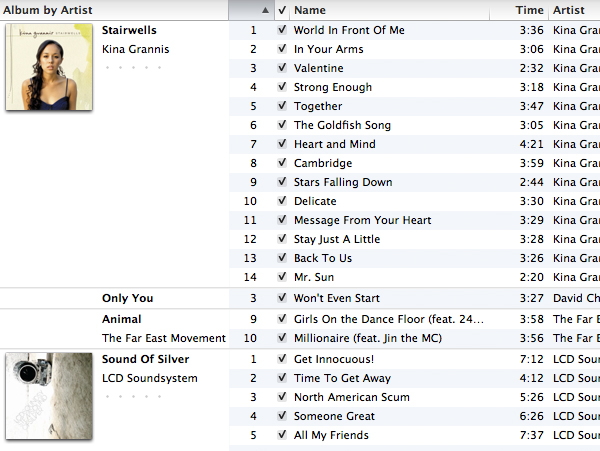The width and height of the screenshot is (600, 451).
Task: Toggle checkbox for Won't Even Start
Action: [x=282, y=298]
